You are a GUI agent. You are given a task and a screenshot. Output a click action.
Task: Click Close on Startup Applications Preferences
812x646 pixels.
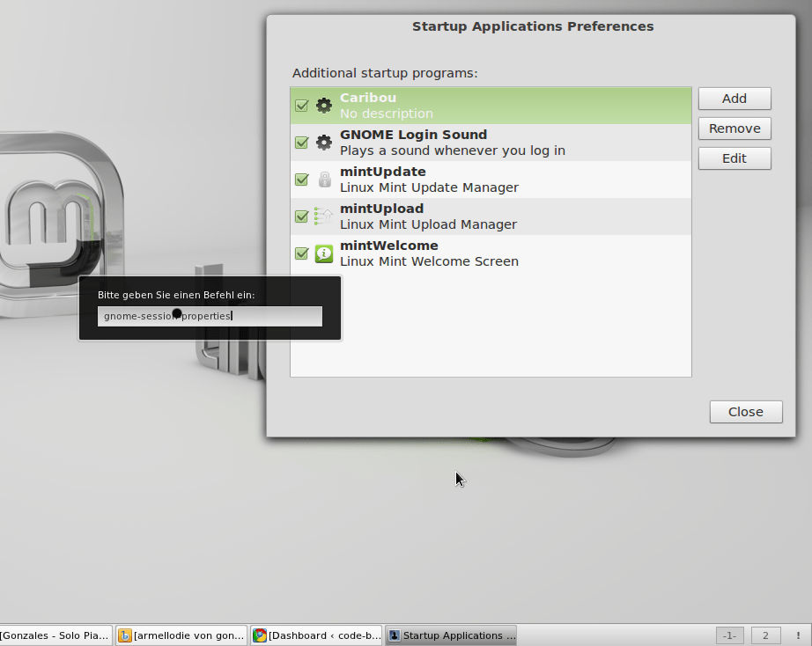tap(745, 411)
